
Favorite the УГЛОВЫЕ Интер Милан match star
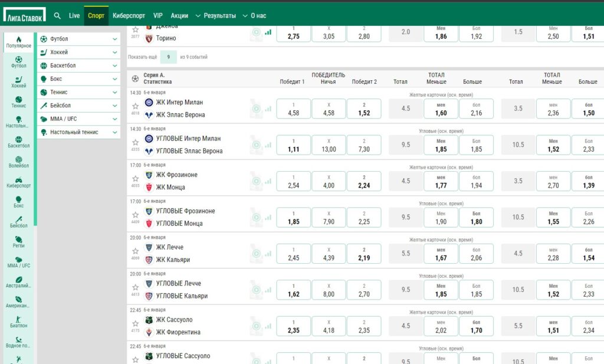click(135, 142)
